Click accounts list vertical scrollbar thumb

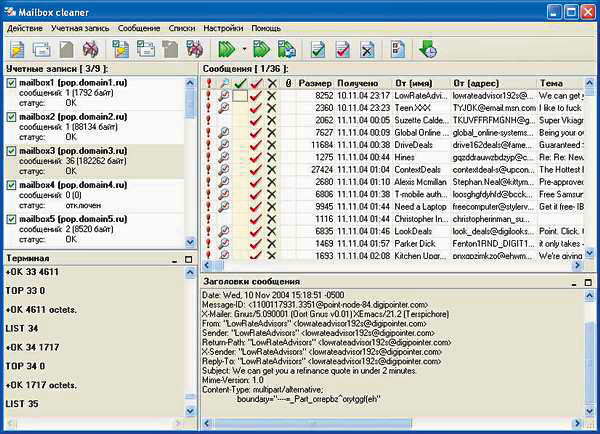[190, 103]
